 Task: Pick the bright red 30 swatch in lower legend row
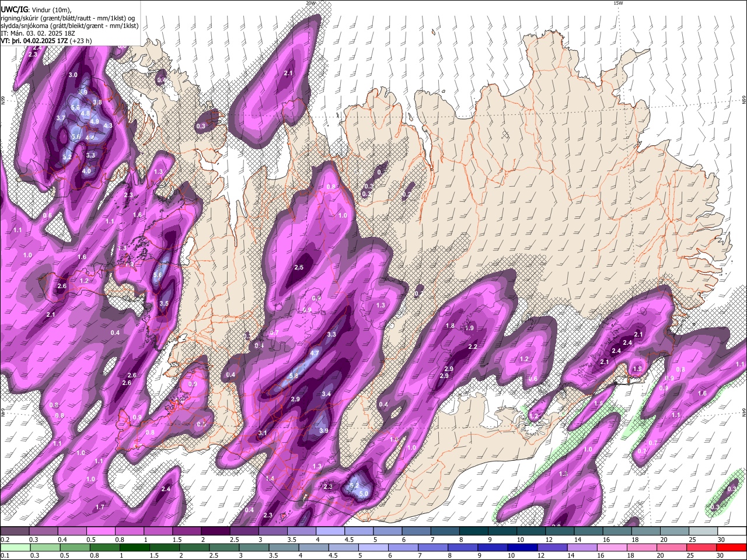coord(731,547)
